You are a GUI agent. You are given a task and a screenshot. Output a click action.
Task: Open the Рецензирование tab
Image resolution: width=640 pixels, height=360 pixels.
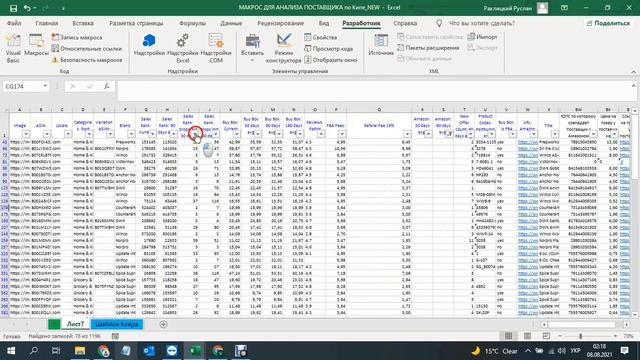pyautogui.click(x=281, y=23)
